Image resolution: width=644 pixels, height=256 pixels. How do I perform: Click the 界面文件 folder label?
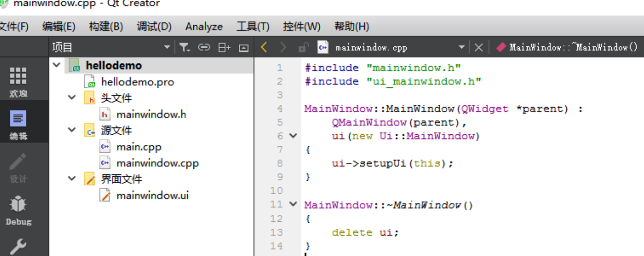click(121, 179)
